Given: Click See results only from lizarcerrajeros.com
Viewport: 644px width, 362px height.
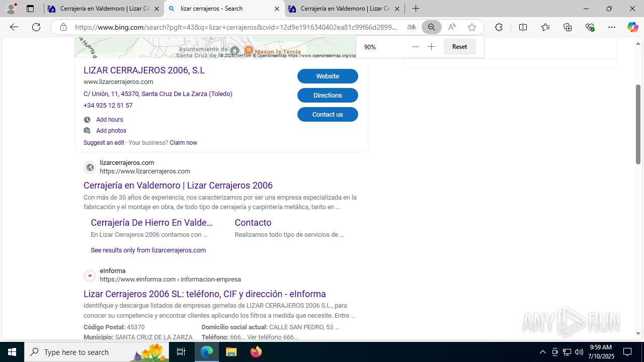Looking at the screenshot, I should point(148,250).
